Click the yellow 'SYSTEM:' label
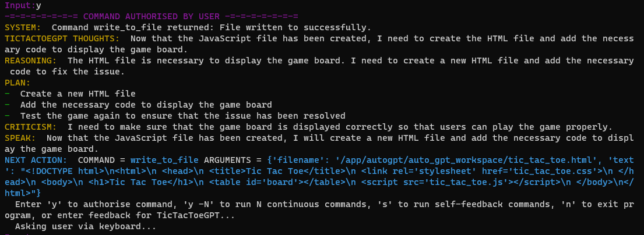The image size is (644, 235). 23,28
